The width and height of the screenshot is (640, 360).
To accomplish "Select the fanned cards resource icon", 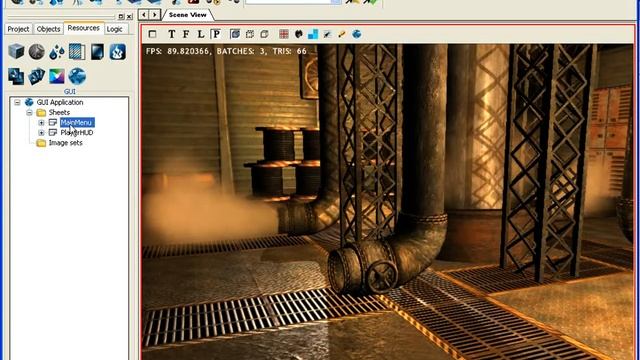I will click(36, 76).
